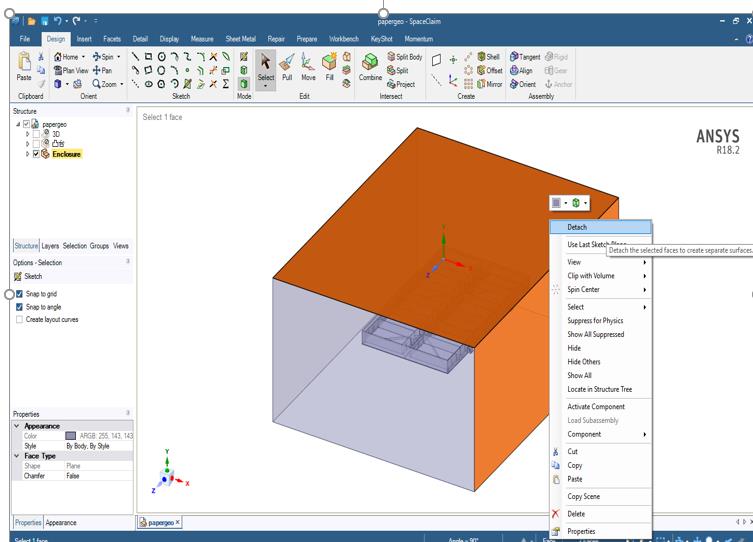The width and height of the screenshot is (753, 542).
Task: Select Enclosure in structure tree
Action: (66, 154)
